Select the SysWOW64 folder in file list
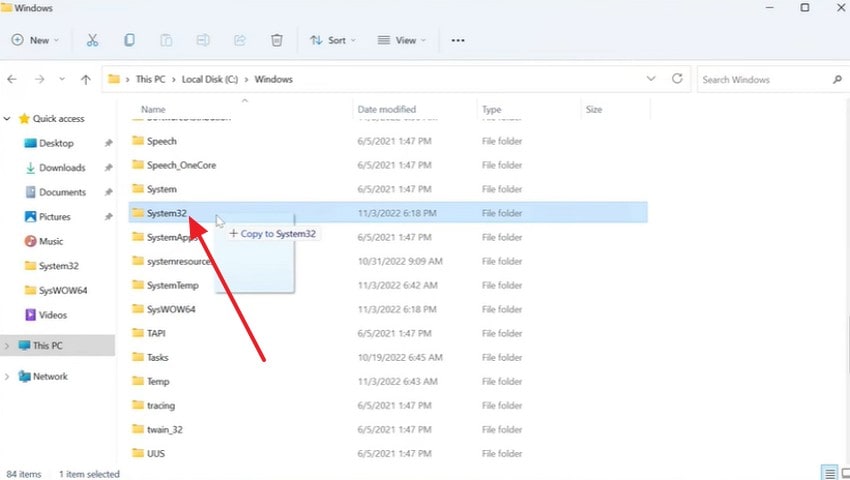Screen dimensions: 850x480 point(388,309)
